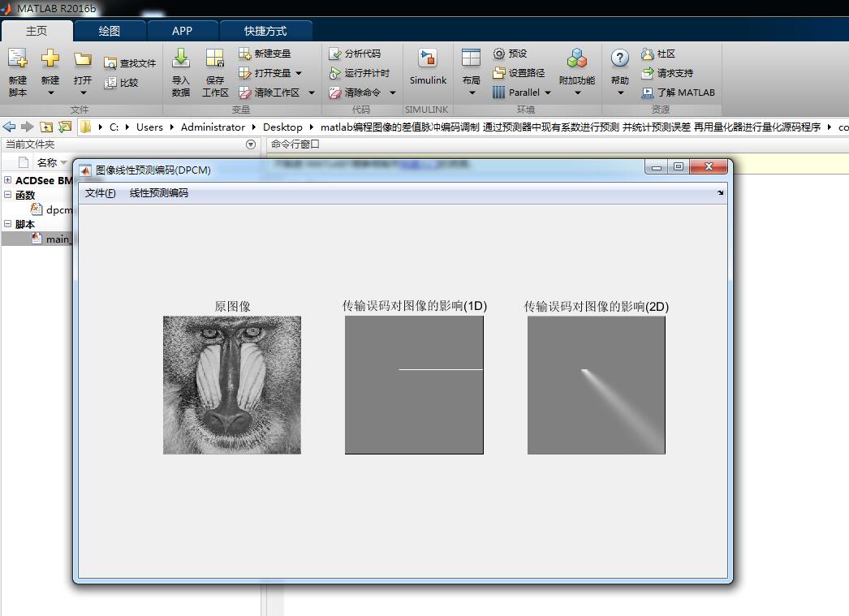Click the 新建变量 new variable icon
Viewport: 849px width, 616px height.
point(245,53)
